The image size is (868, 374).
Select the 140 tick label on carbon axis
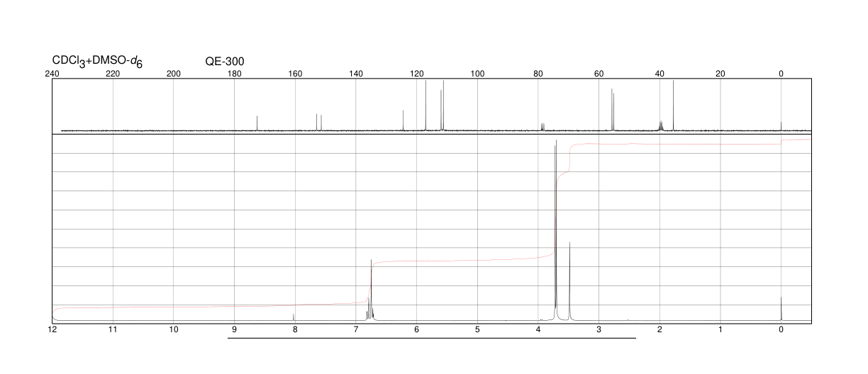[356, 74]
